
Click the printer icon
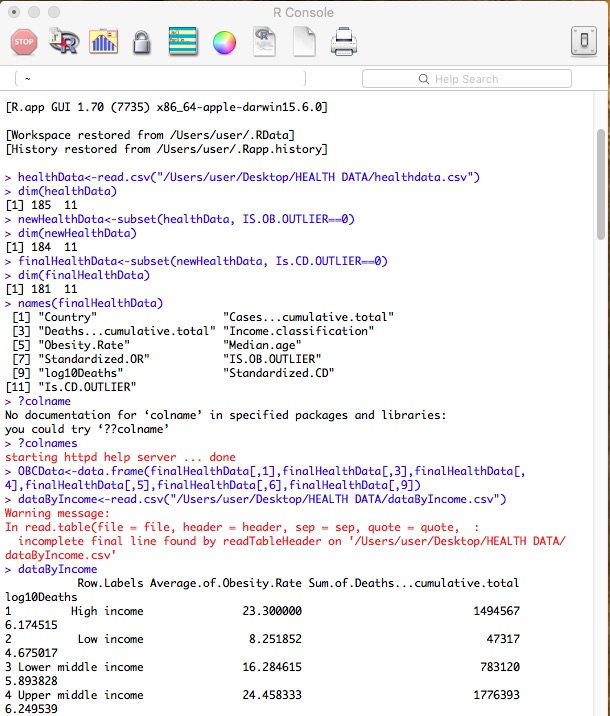pos(343,41)
